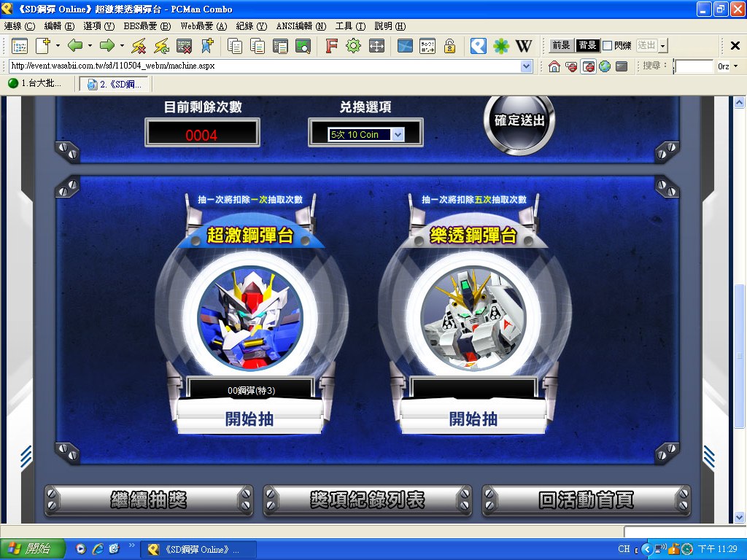Image resolution: width=747 pixels, height=560 pixels.
Task: Open the 選項 (V) menu
Action: point(98,26)
